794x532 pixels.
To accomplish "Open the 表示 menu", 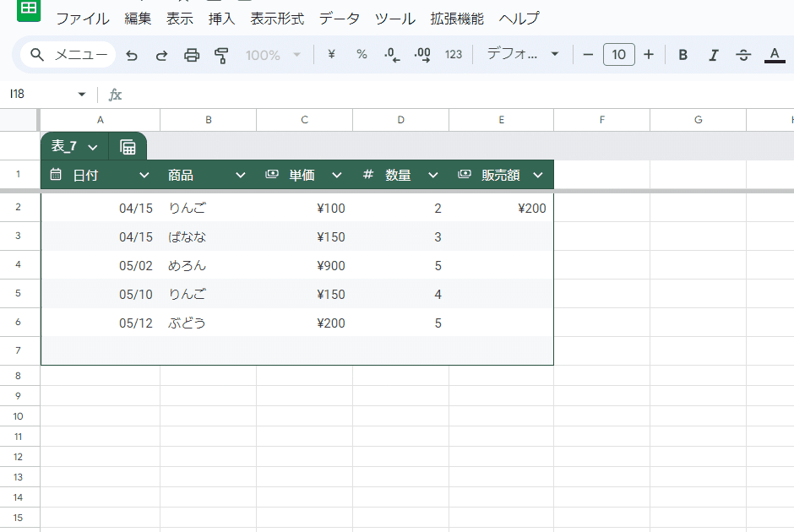I will pos(180,19).
